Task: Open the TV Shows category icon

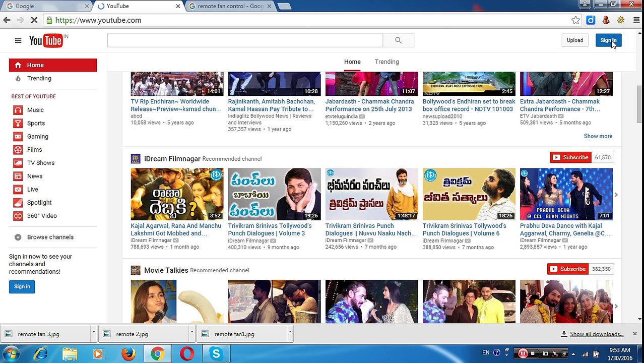Action: click(x=18, y=163)
